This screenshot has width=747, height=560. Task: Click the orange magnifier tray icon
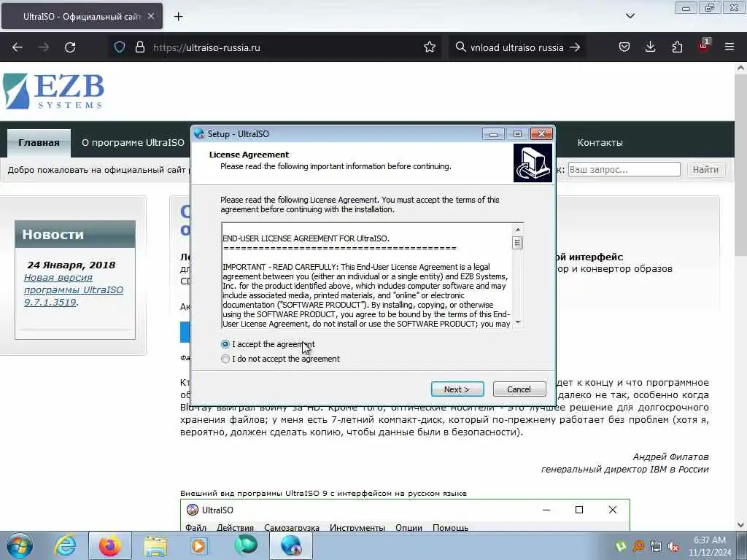pyautogui.click(x=638, y=546)
